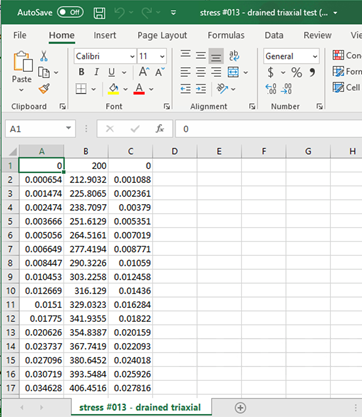Switch to the Formulas tab

(226, 35)
